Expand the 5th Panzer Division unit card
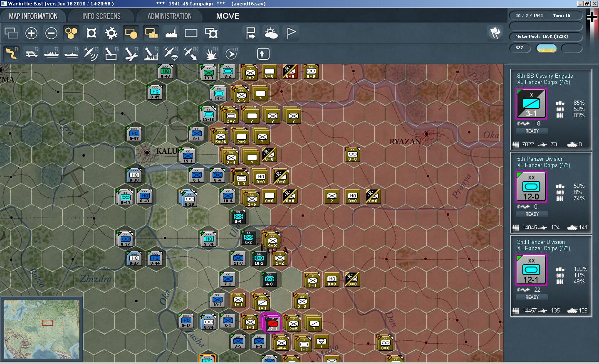This screenshot has width=599, height=364. pos(551,192)
